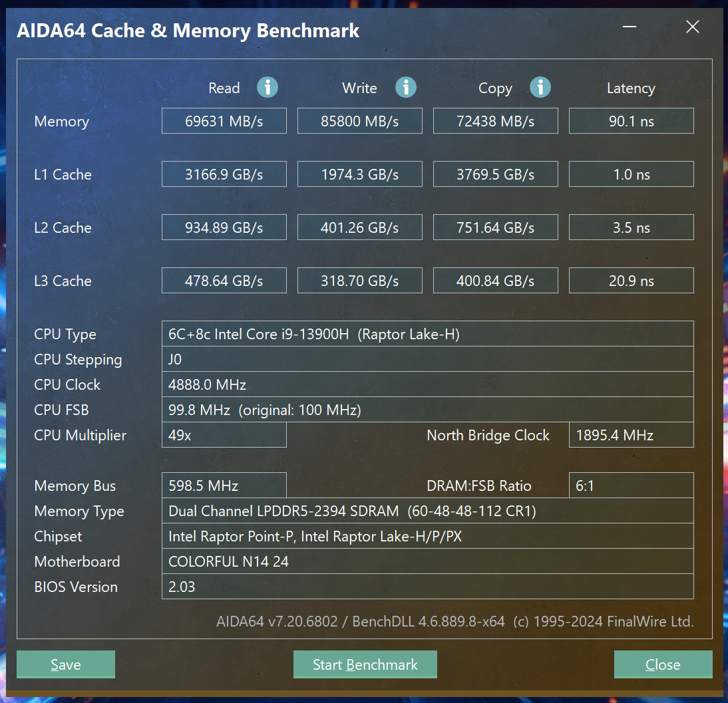Click the Memory Bus label
Screen dimensions: 728x703
point(75,486)
